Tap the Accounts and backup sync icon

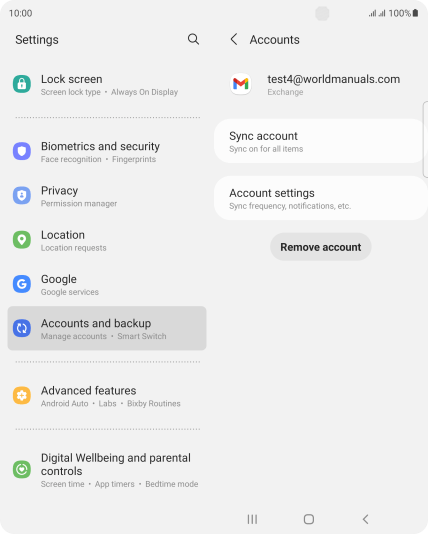[22, 328]
